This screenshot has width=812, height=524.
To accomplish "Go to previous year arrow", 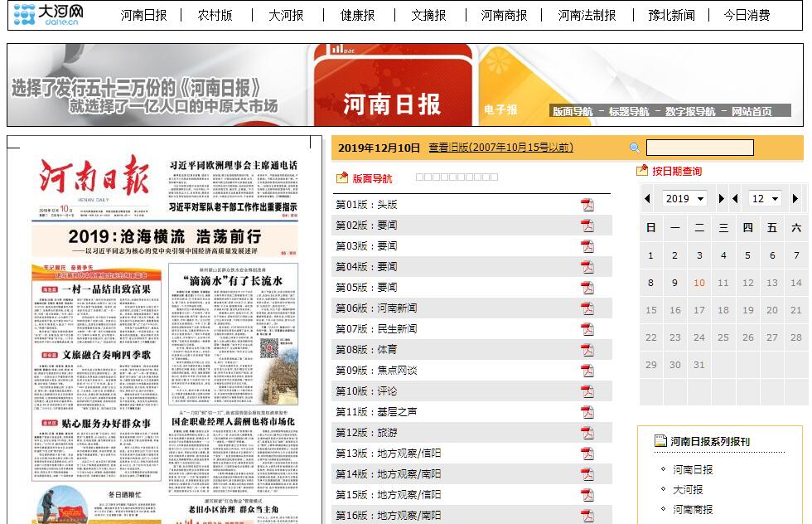I will coord(647,199).
